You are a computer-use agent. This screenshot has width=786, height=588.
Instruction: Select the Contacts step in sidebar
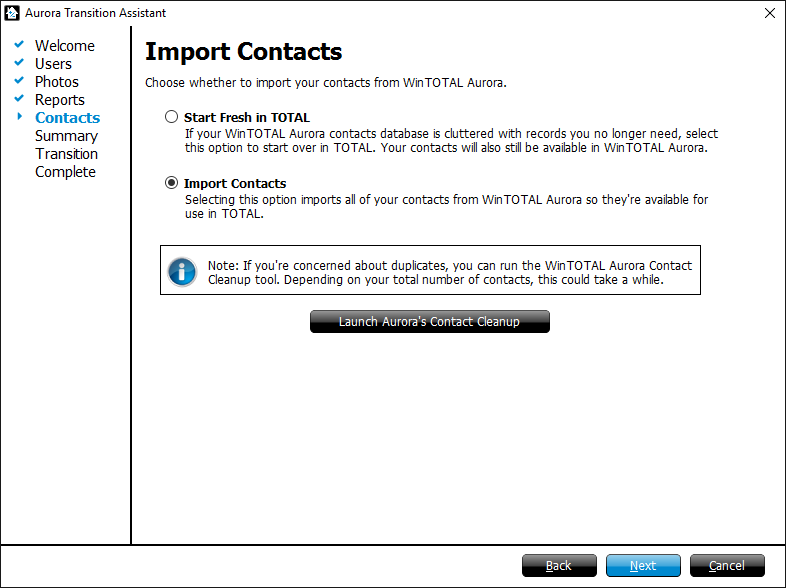point(67,118)
